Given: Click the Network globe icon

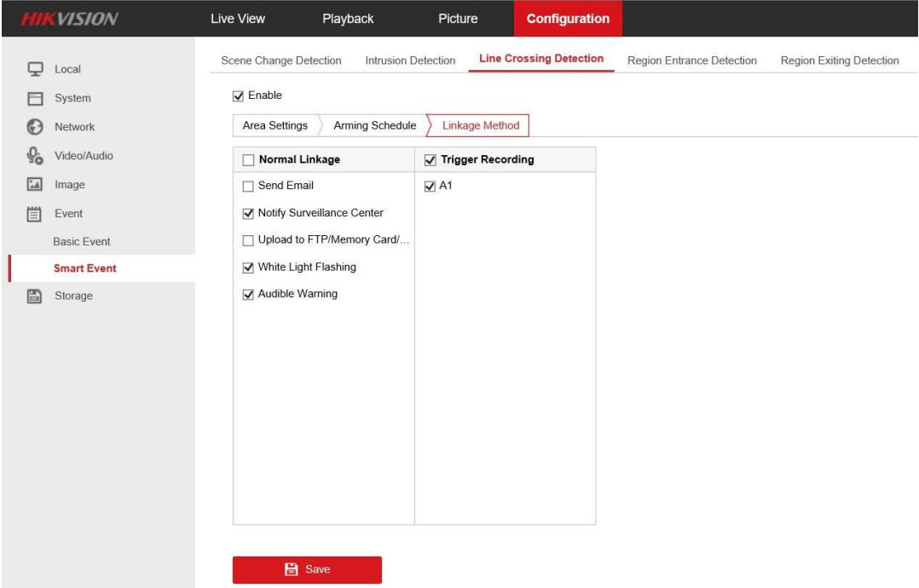Looking at the screenshot, I should tap(36, 127).
